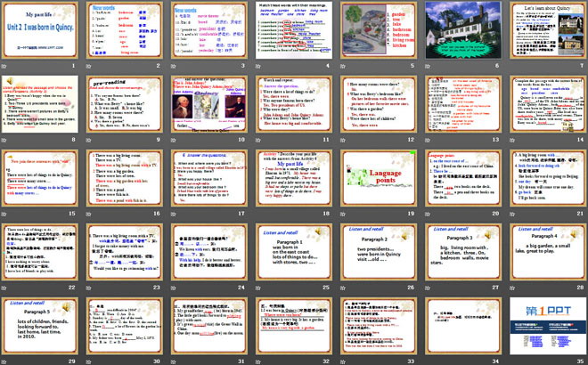Click the animation star icon under slide 18
The width and height of the screenshot is (588, 365).
click(258, 214)
